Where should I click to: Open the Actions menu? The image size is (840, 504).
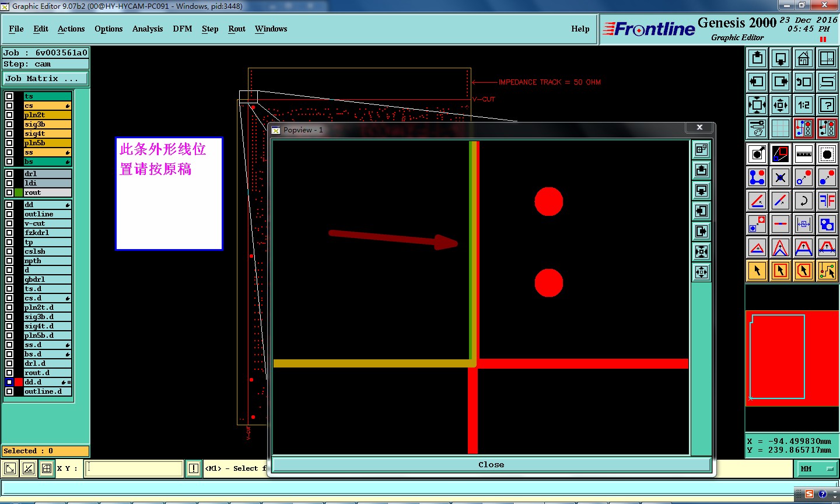click(x=71, y=29)
